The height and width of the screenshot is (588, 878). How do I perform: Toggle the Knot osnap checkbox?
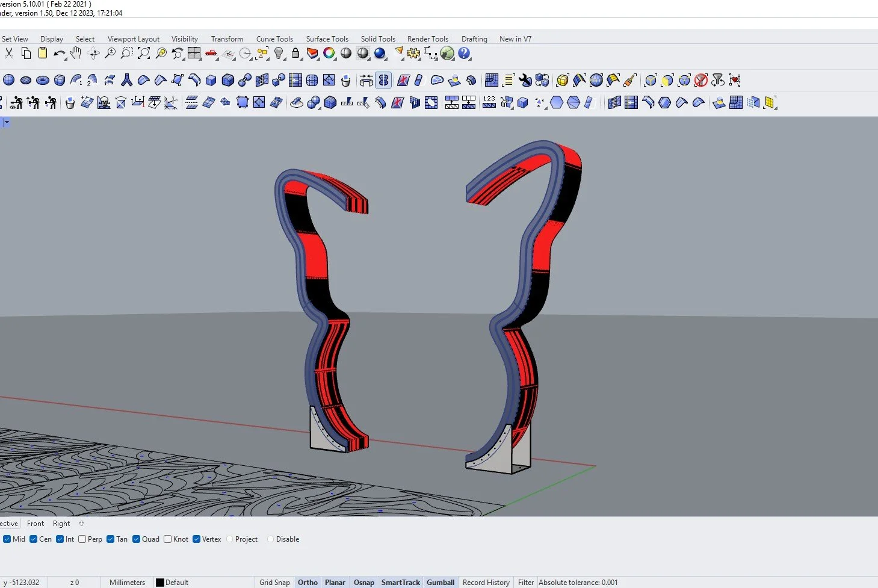[x=168, y=539]
